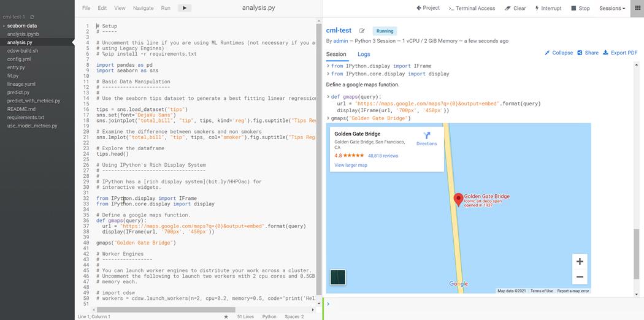Click the Google logo on the map

(x=458, y=284)
